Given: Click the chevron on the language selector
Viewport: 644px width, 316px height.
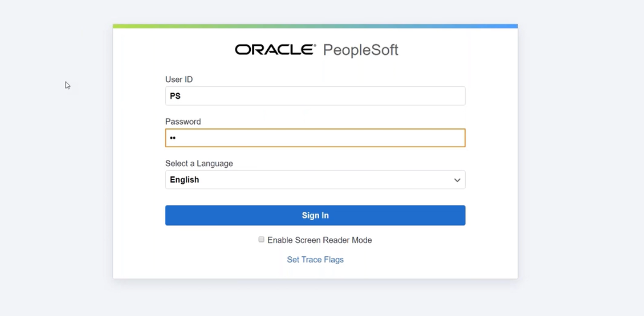Looking at the screenshot, I should 457,179.
